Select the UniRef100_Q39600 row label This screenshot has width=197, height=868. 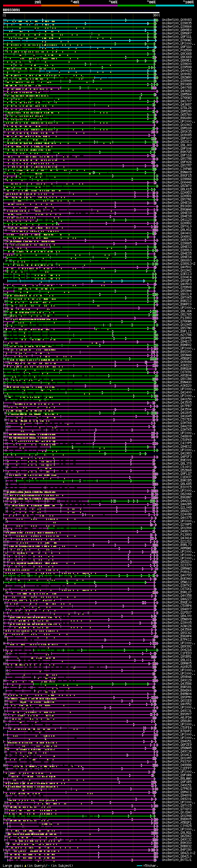pyautogui.click(x=177, y=64)
